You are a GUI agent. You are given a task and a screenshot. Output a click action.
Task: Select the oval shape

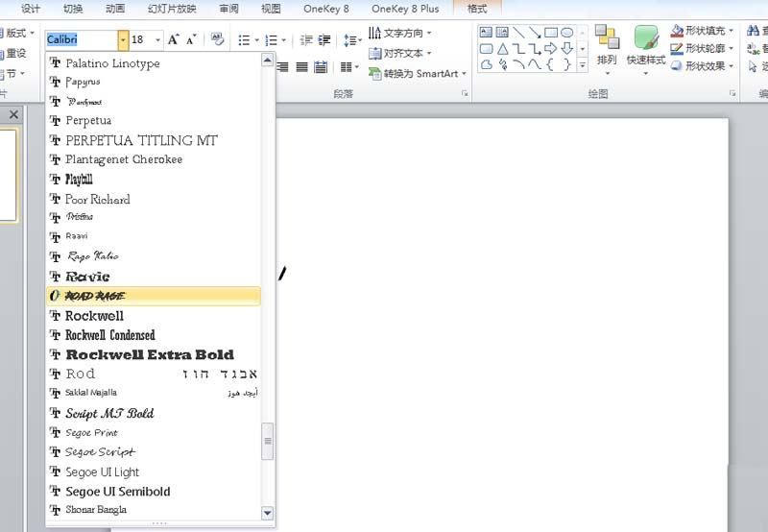pyautogui.click(x=566, y=33)
